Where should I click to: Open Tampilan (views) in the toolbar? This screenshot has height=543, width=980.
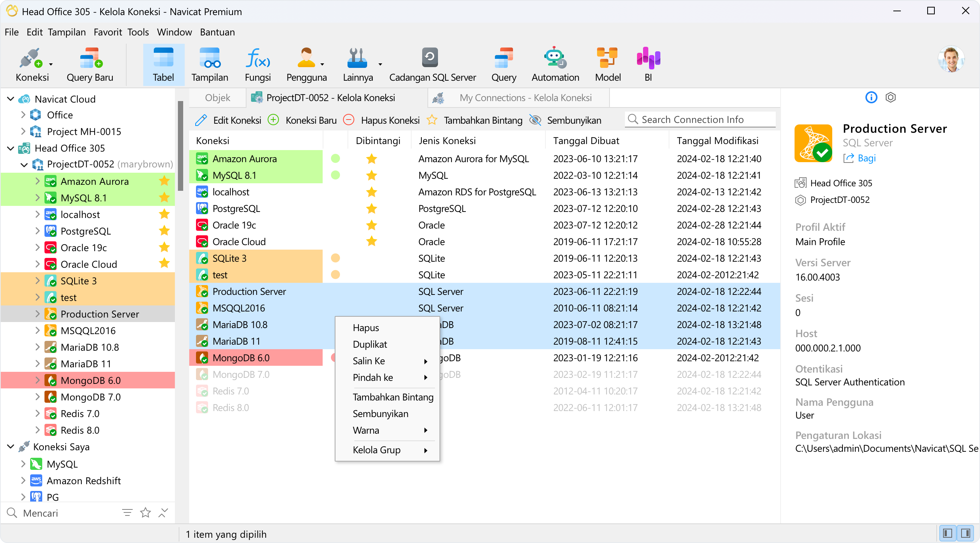210,65
